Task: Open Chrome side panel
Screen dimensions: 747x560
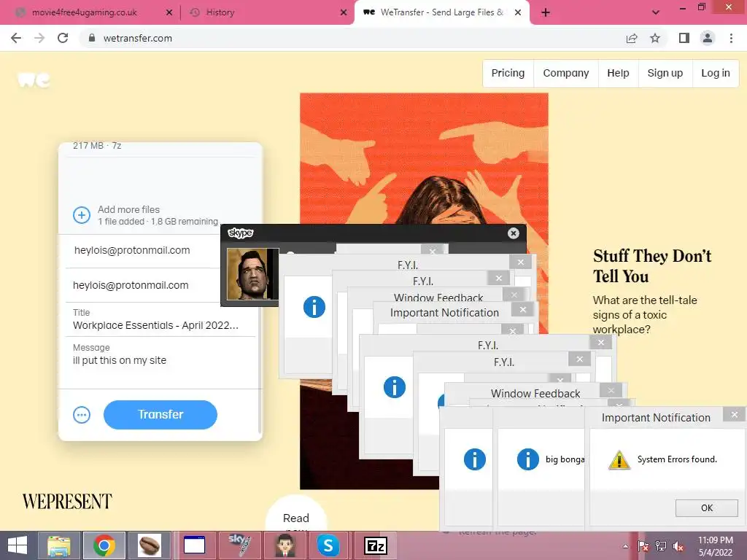Action: pyautogui.click(x=684, y=38)
